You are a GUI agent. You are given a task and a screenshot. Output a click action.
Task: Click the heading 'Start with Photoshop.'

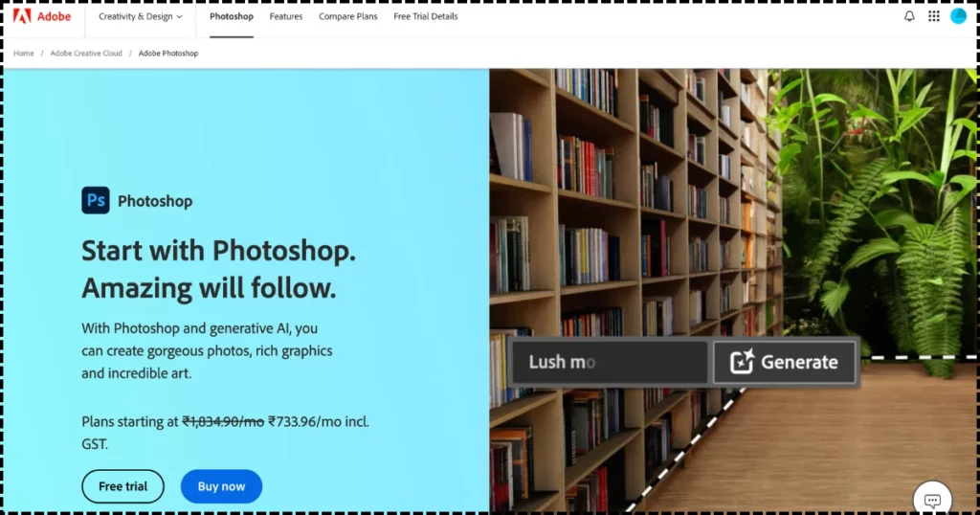[x=219, y=251]
